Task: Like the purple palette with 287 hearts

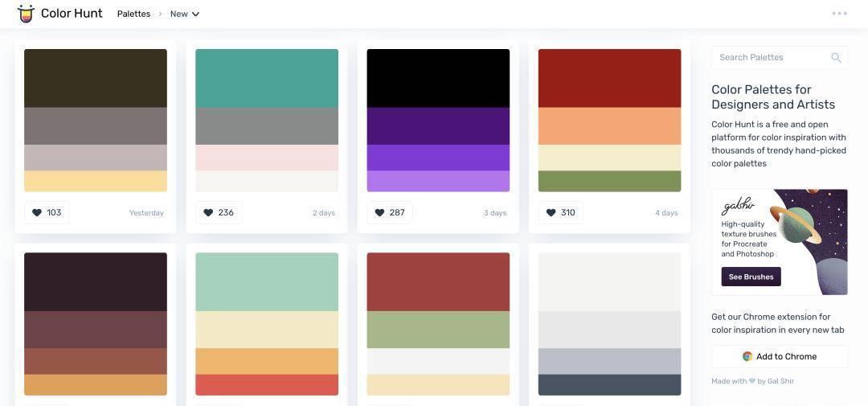Action: (390, 213)
